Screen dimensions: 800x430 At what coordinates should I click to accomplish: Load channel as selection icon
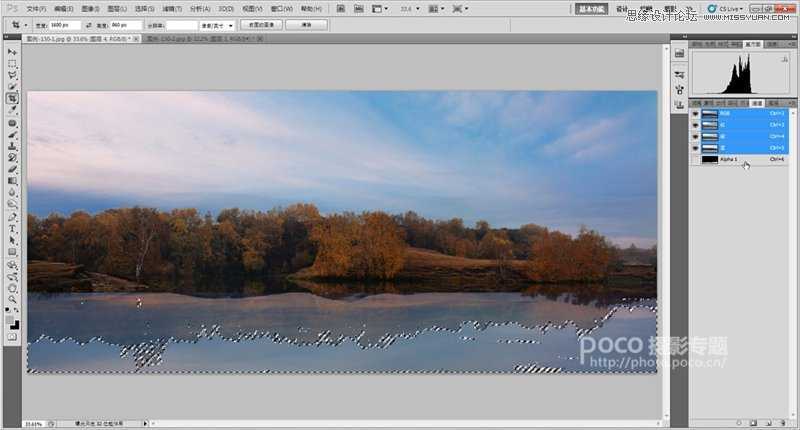pos(739,423)
